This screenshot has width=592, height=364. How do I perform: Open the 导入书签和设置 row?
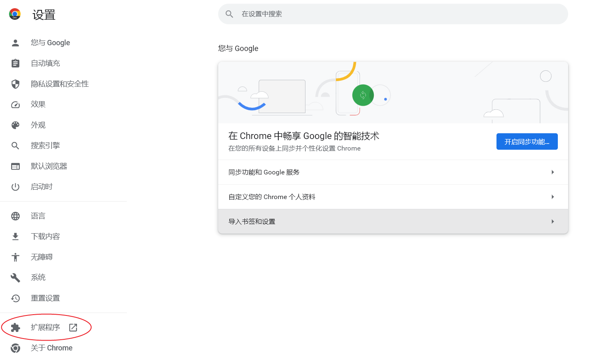[393, 222]
